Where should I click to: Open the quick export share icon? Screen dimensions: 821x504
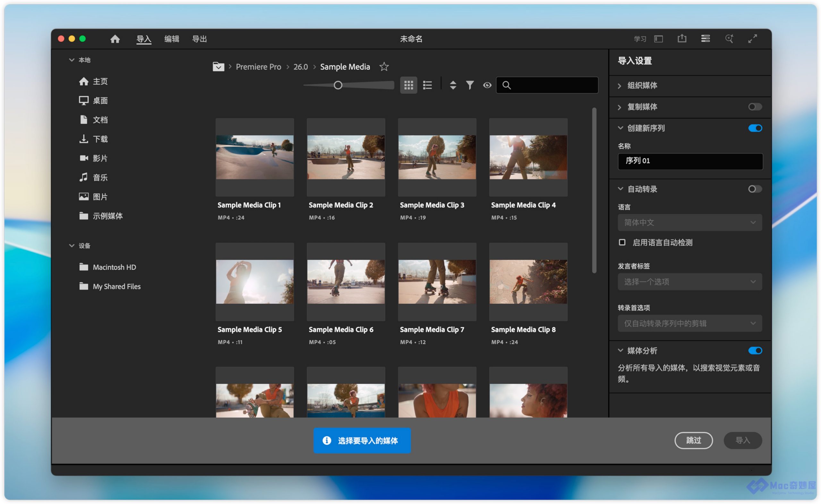pyautogui.click(x=682, y=39)
